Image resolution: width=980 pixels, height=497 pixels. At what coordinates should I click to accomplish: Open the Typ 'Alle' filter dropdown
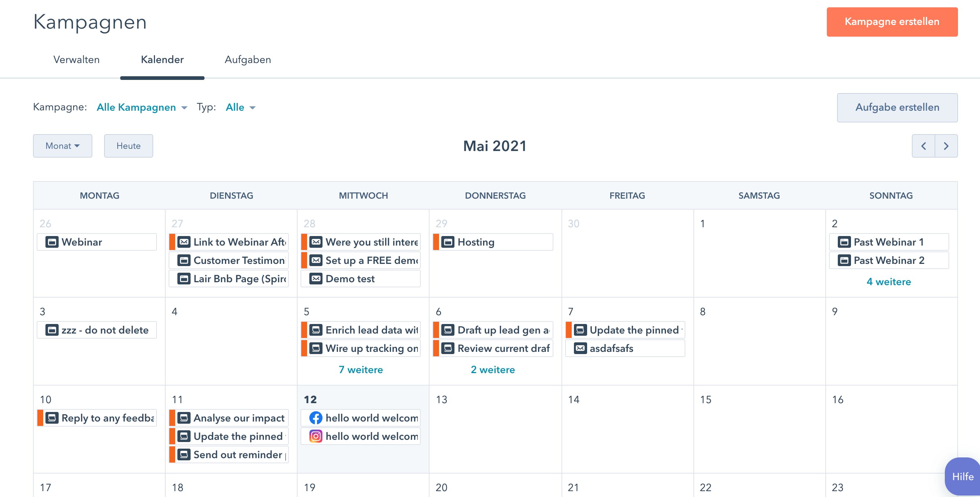point(240,107)
